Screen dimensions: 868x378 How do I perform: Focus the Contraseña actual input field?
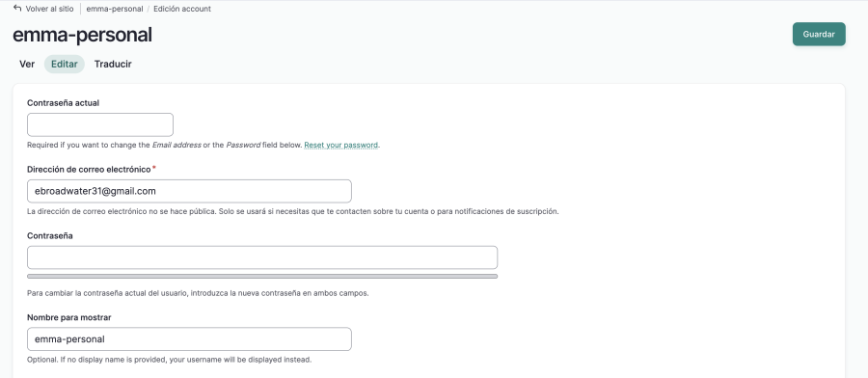pyautogui.click(x=100, y=124)
